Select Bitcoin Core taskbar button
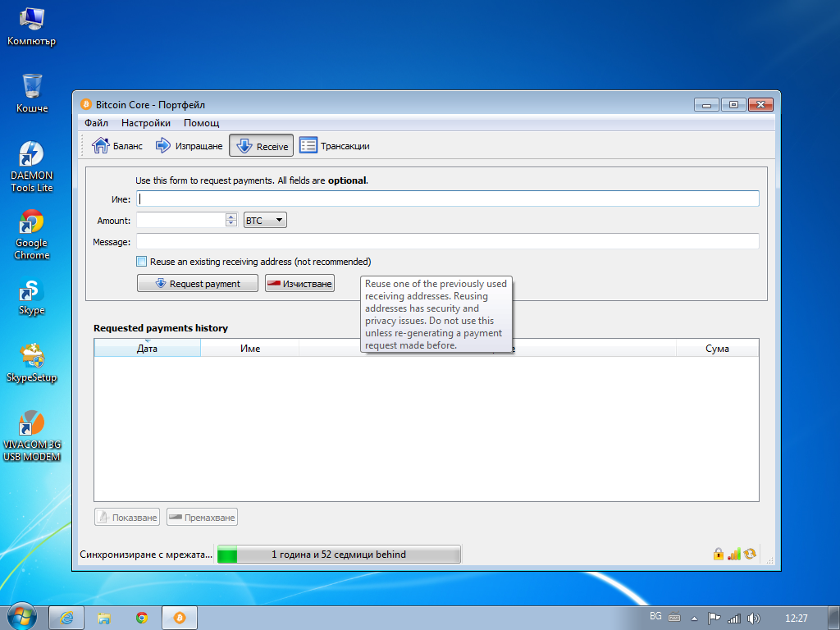 point(180,619)
